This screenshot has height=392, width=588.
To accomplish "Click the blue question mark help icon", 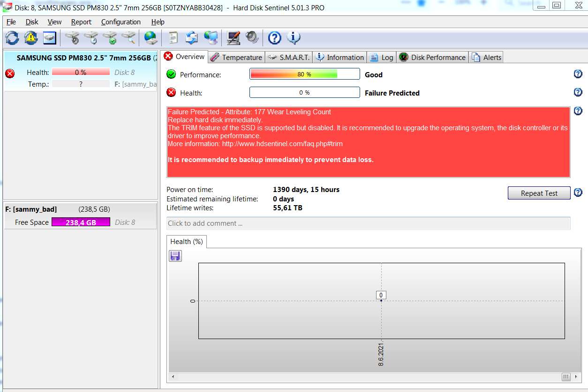I will pos(274,37).
